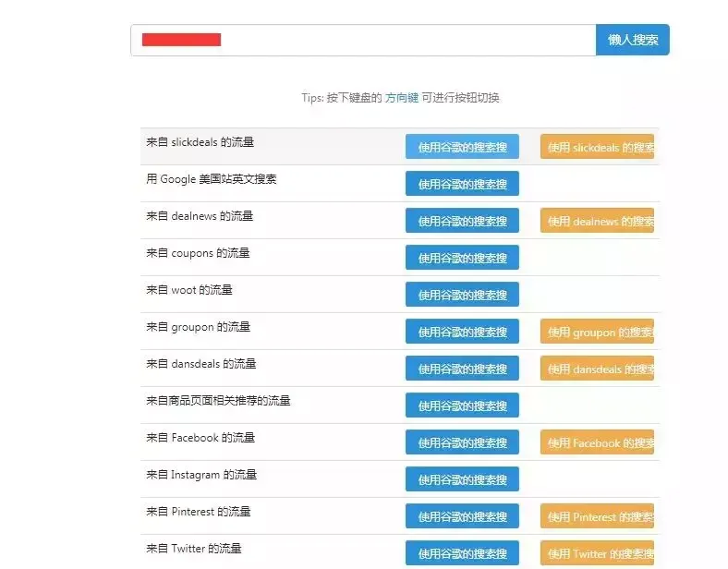Use Google search for Instagram traffic
Viewport: 728px width, 569px height.
[x=462, y=479]
